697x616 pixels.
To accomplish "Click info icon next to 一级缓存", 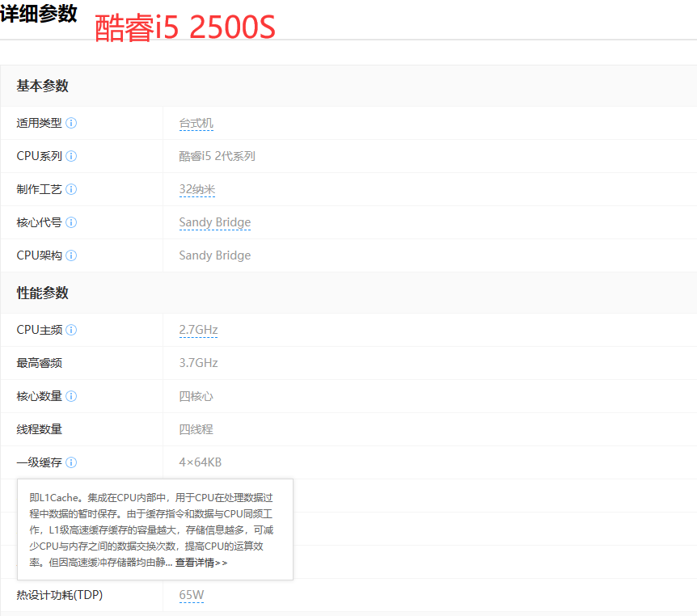I will pyautogui.click(x=71, y=462).
